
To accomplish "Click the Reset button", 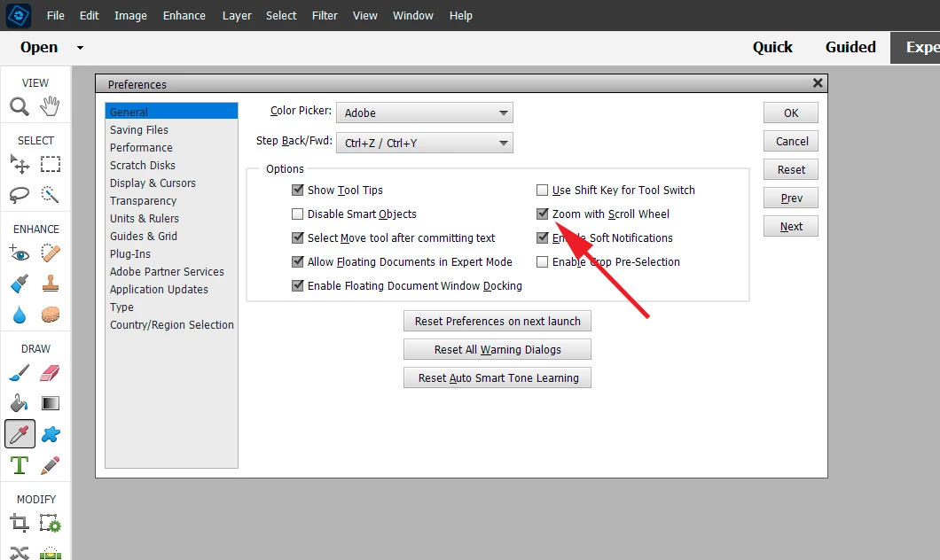I will coord(791,169).
